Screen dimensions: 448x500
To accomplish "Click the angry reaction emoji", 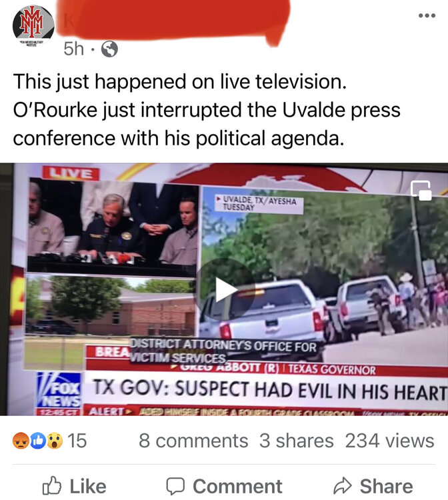I will point(21,441).
